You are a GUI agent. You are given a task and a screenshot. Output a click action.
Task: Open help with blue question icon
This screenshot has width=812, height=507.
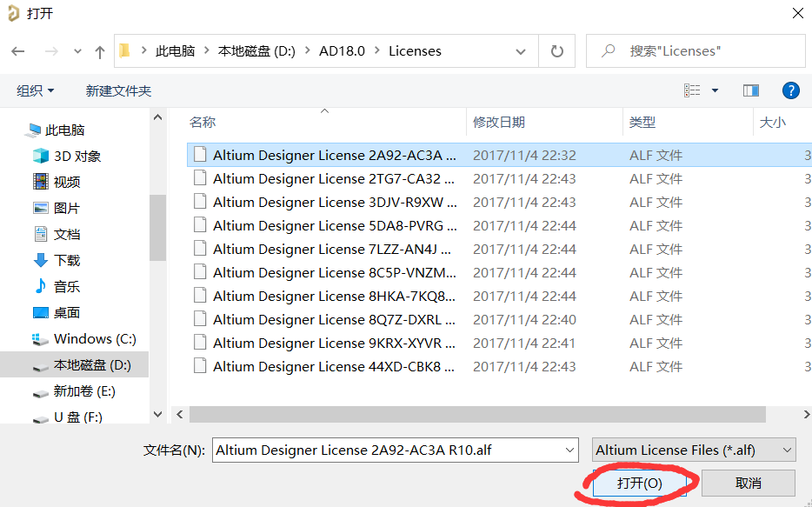[791, 90]
